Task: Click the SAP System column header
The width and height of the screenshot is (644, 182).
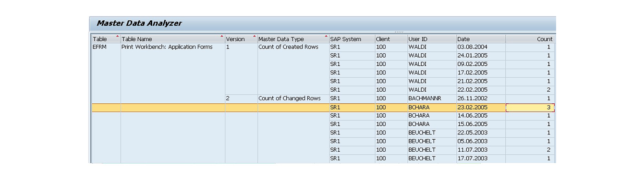Action: [x=352, y=39]
